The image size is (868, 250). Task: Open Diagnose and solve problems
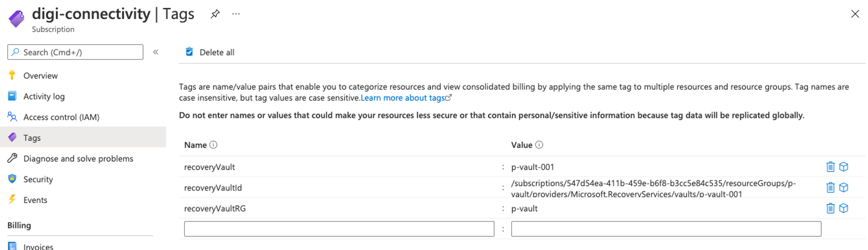click(x=78, y=158)
